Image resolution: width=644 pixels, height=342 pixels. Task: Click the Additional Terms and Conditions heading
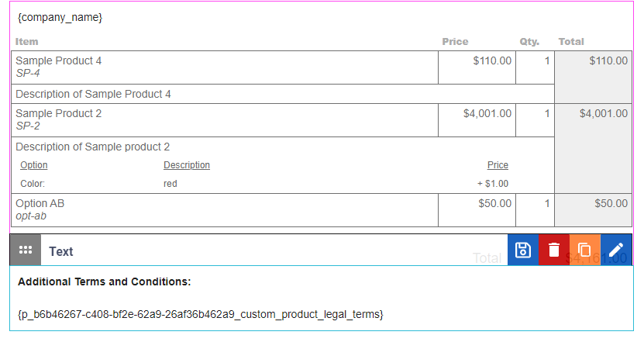105,282
